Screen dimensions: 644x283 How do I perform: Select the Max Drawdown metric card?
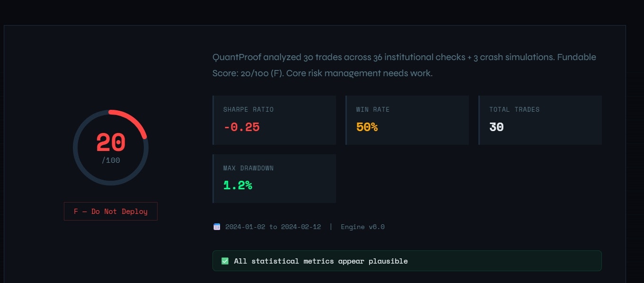coord(274,178)
